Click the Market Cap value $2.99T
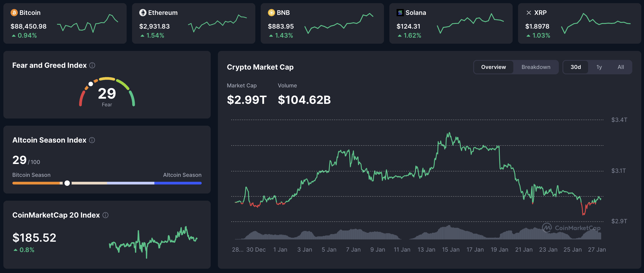This screenshot has width=644, height=273. point(247,100)
